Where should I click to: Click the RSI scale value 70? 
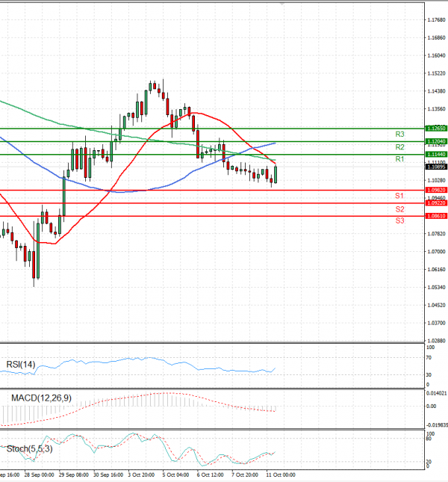429,358
